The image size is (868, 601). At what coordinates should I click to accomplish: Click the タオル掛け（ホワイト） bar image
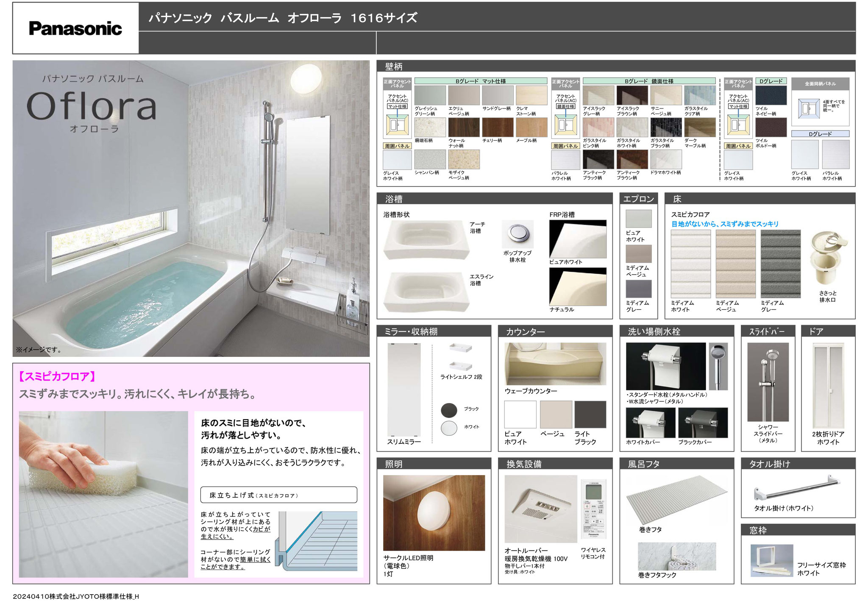pyautogui.click(x=797, y=488)
